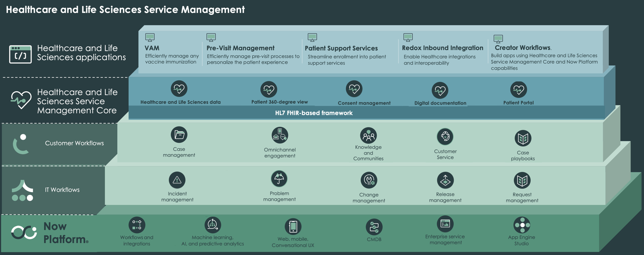Click the Patient Support Services heading
This screenshot has height=255, width=644.
341,48
